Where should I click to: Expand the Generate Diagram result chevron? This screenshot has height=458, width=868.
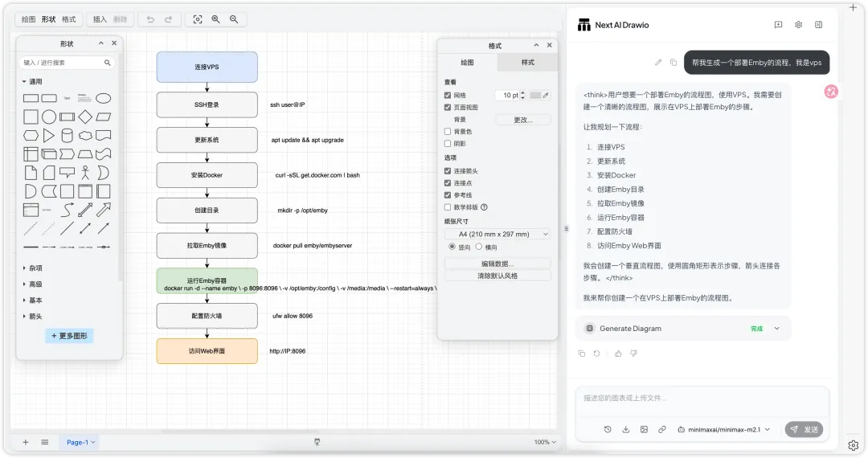pos(776,329)
